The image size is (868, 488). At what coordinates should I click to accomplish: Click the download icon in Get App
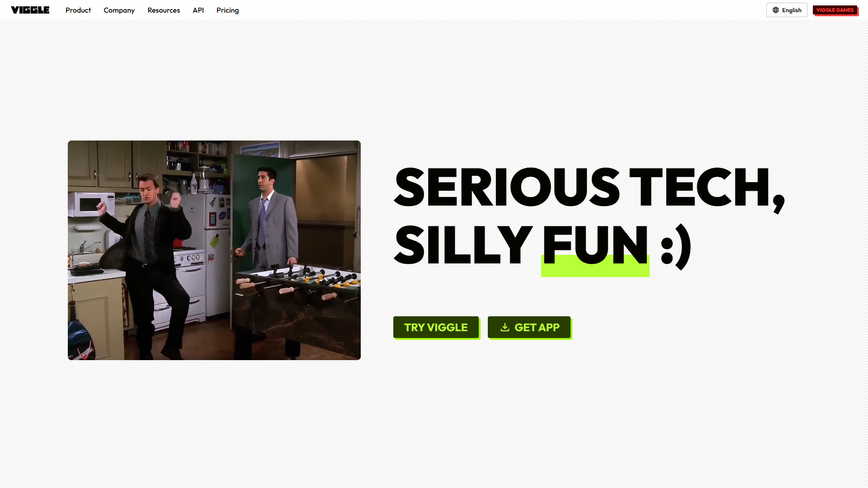[505, 327]
